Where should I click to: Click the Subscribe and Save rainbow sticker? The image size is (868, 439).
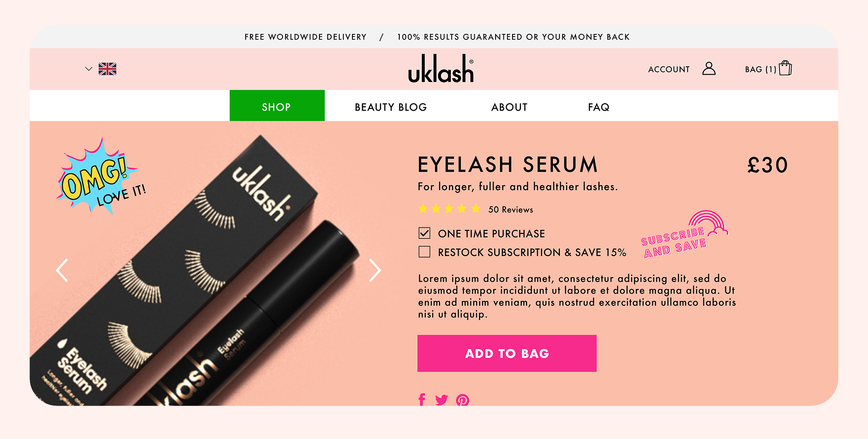pos(684,235)
